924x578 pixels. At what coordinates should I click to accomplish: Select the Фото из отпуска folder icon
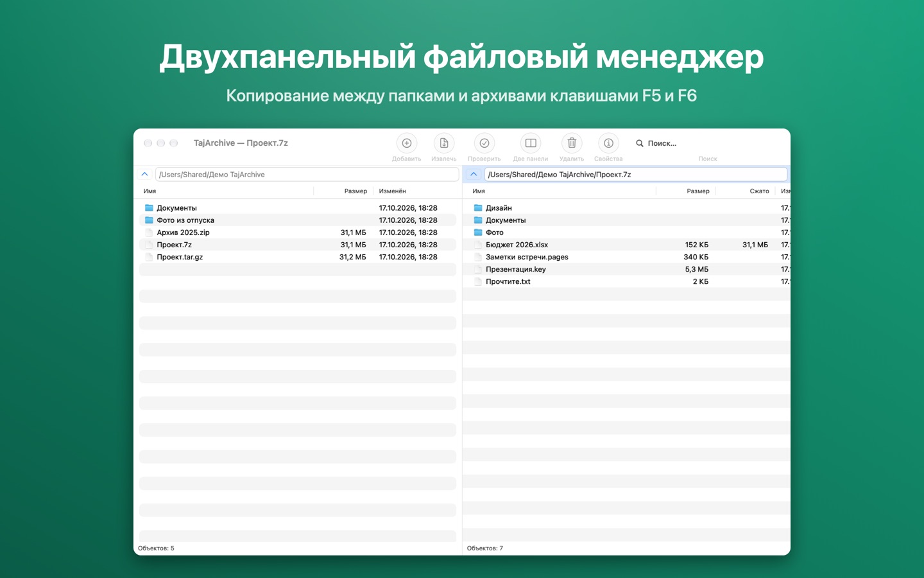click(149, 220)
